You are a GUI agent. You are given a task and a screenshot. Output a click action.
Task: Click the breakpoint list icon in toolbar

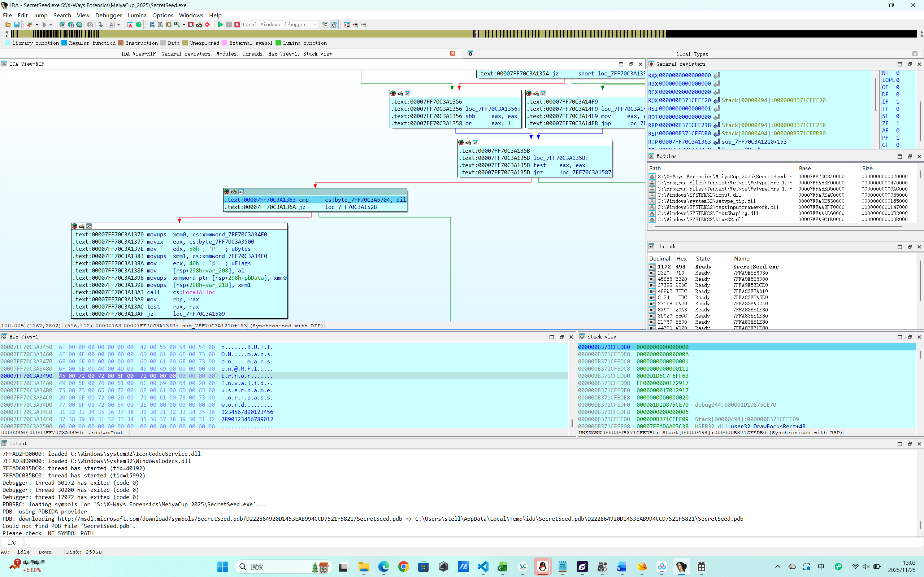pyautogui.click(x=347, y=25)
